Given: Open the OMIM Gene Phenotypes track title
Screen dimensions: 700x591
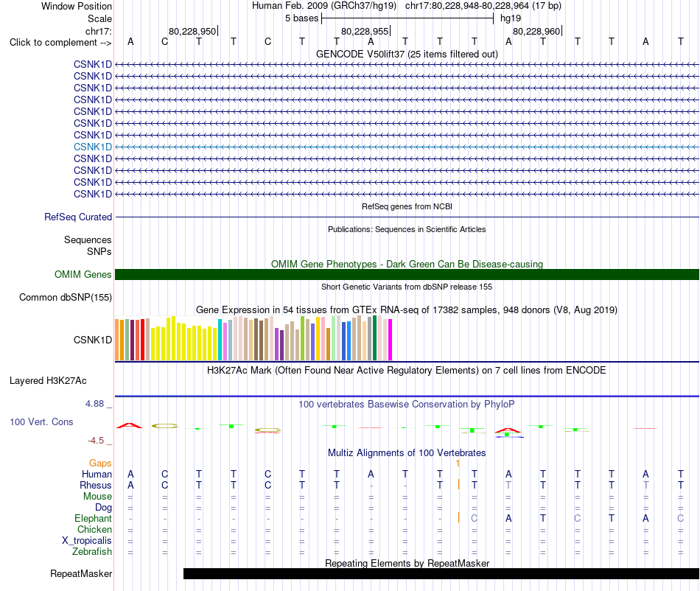Looking at the screenshot, I should [407, 264].
